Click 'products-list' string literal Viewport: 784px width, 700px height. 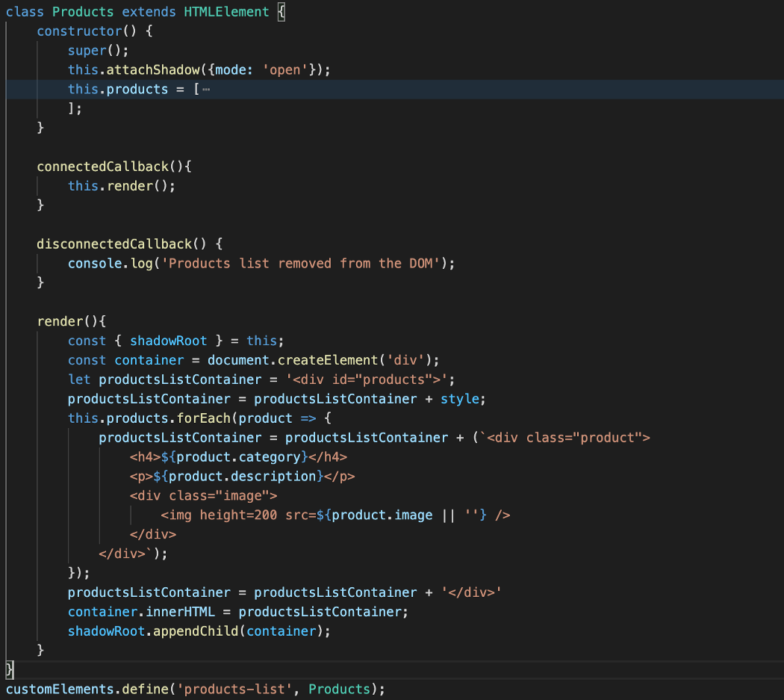(x=234, y=690)
